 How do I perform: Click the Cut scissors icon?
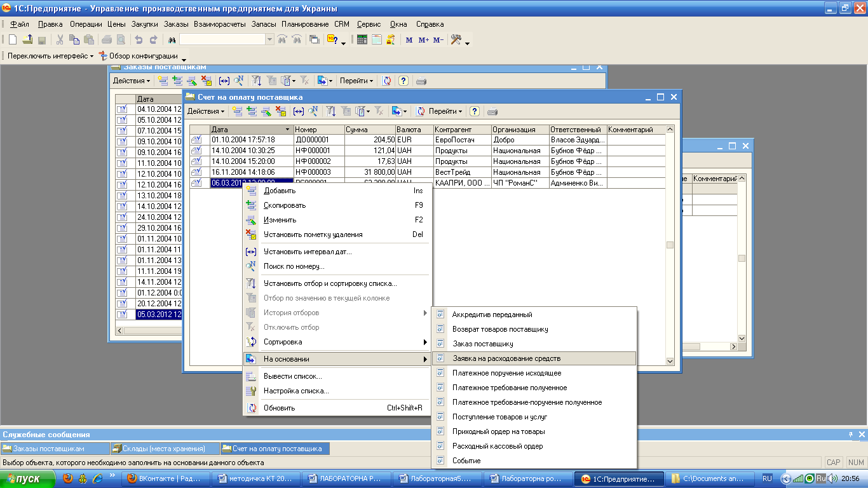click(60, 39)
